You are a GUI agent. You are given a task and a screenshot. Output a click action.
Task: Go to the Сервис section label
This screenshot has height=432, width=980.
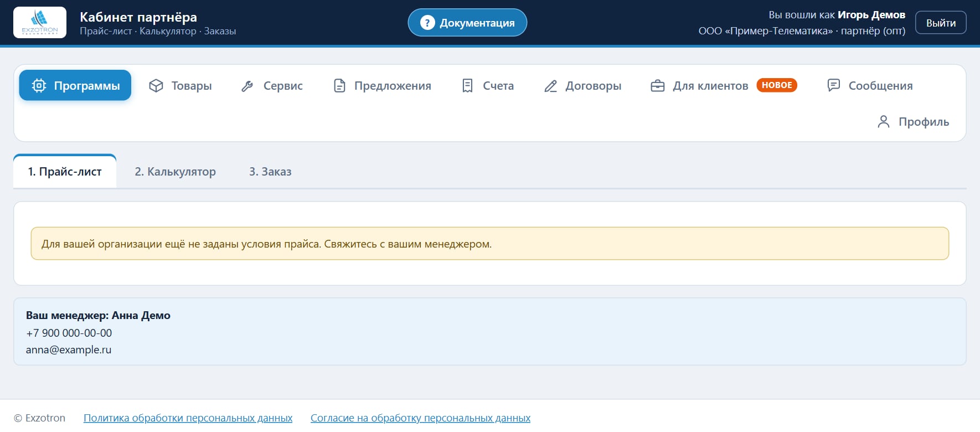(283, 86)
